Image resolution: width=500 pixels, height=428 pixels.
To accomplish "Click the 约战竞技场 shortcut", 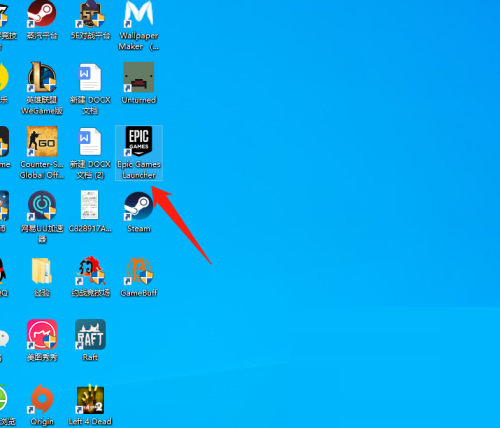I will pos(90,277).
